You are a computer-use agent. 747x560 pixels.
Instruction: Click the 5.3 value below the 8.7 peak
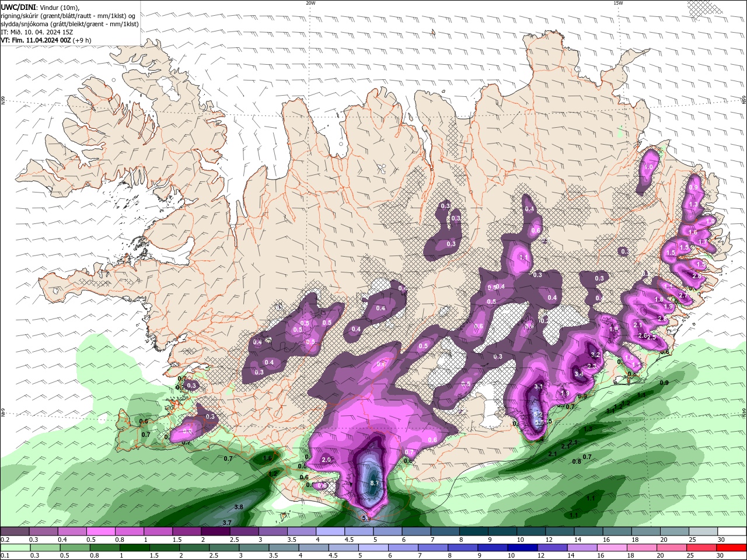pos(366,518)
